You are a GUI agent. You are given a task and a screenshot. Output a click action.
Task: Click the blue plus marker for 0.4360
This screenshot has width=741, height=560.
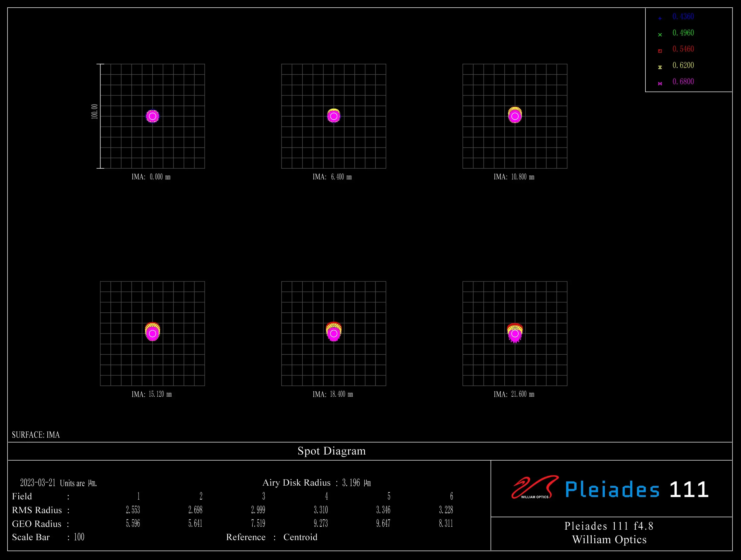[x=660, y=18]
